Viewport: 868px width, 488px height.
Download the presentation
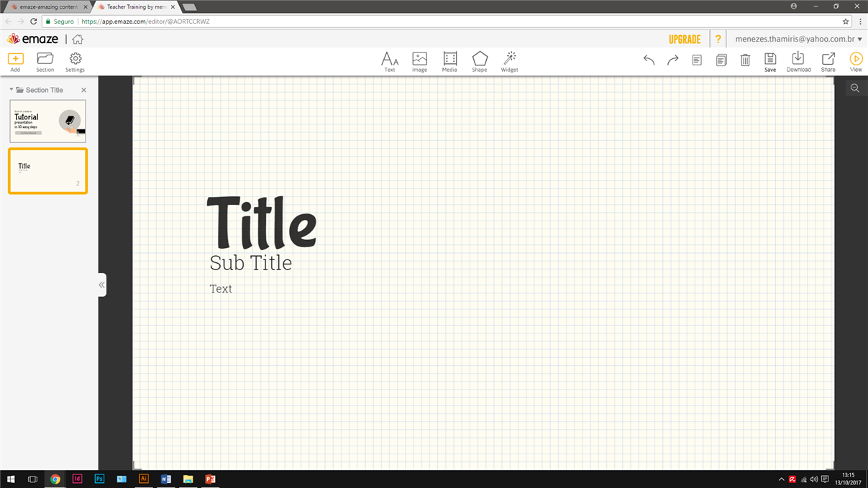click(x=798, y=62)
